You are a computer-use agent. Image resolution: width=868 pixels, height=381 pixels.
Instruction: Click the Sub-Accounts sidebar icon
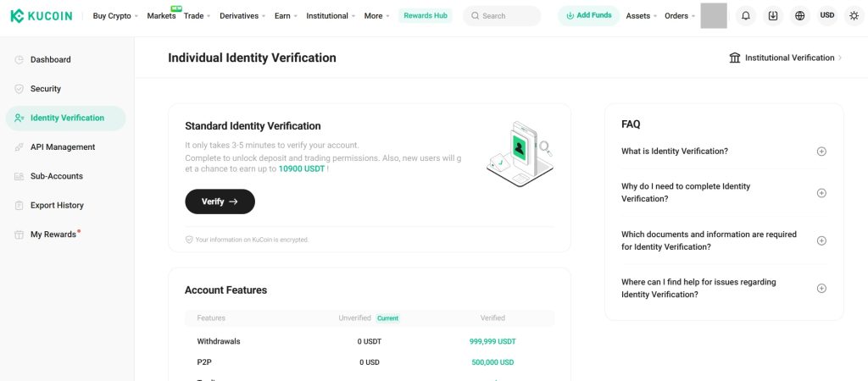tap(19, 176)
